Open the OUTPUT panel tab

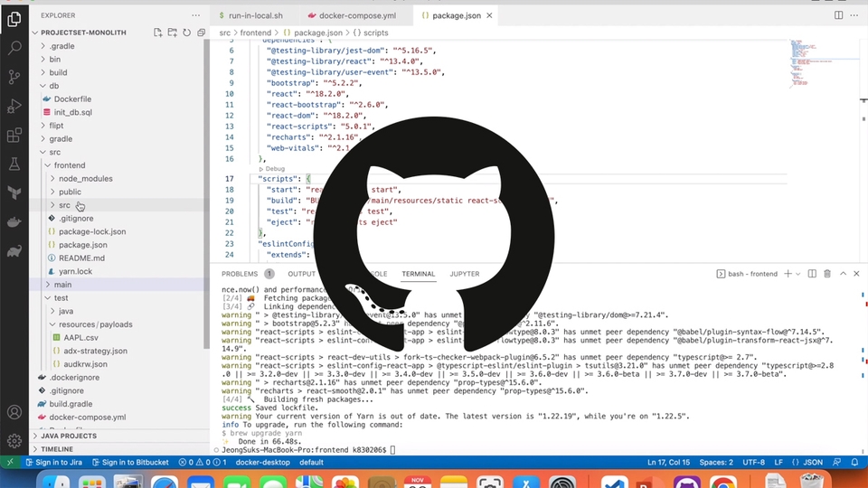[x=301, y=274]
